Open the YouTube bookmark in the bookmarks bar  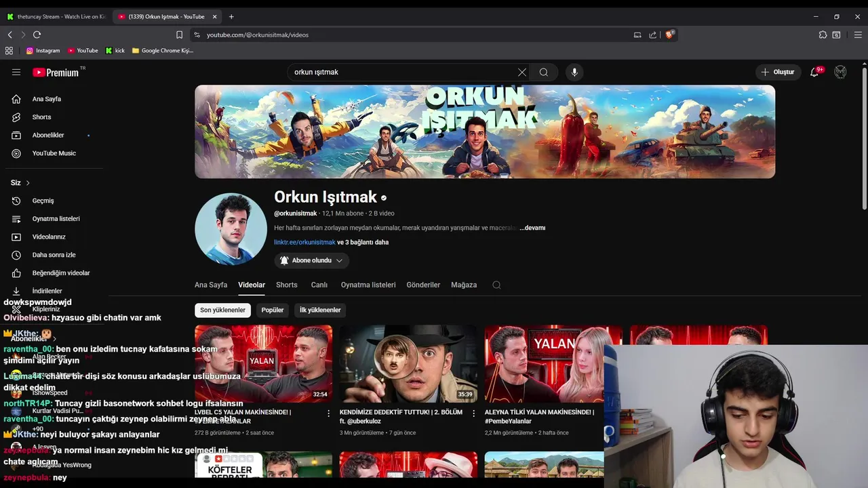(82, 50)
